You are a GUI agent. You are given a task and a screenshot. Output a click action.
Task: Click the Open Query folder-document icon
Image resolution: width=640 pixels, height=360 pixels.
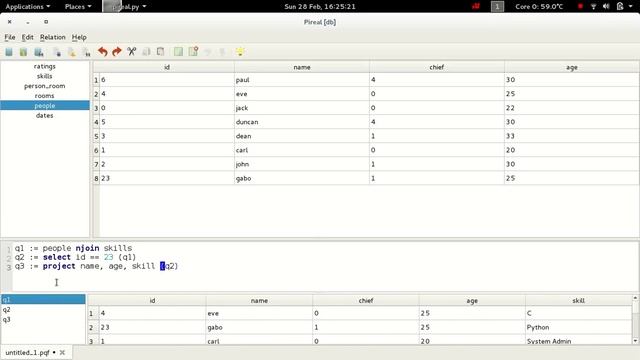(72, 52)
